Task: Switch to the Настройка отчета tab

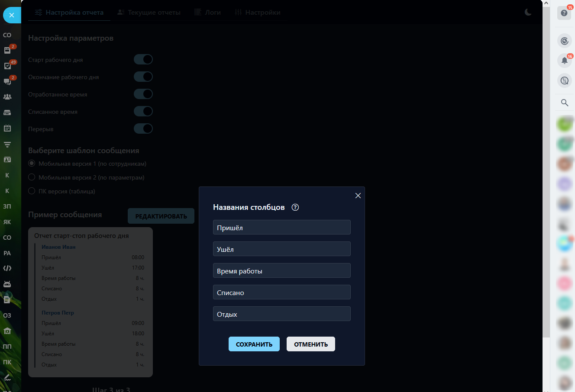Action: [x=69, y=13]
